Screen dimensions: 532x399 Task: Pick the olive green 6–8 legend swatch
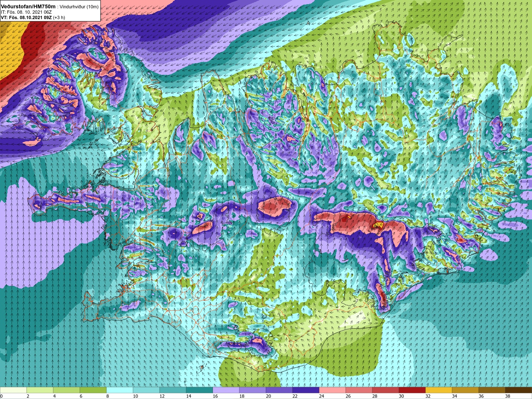(x=93, y=390)
